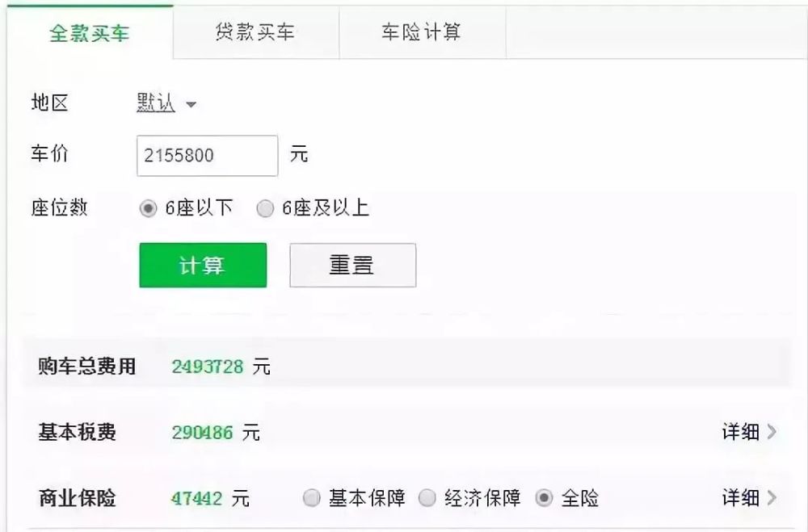
Task: Click the green 计算 button
Action: tap(203, 266)
